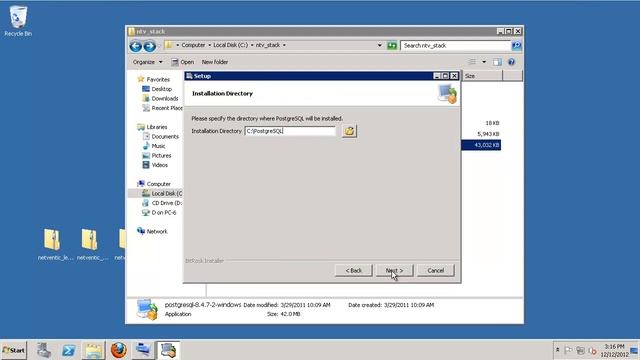Click the Search ntv_stack box
This screenshot has height=360, width=640.
[455, 45]
